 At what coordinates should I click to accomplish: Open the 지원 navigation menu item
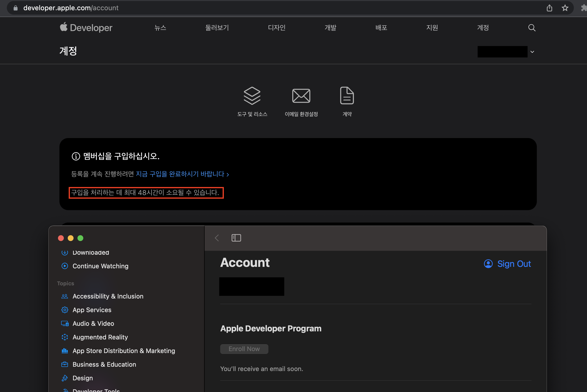point(432,28)
